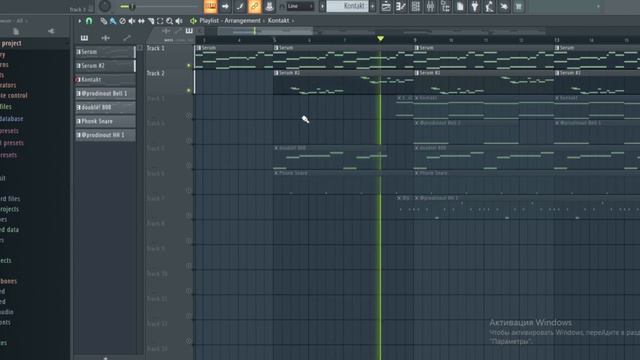The image size is (640, 360).
Task: Open the menu of Serum #2 clip at bar 5
Action: click(x=276, y=73)
